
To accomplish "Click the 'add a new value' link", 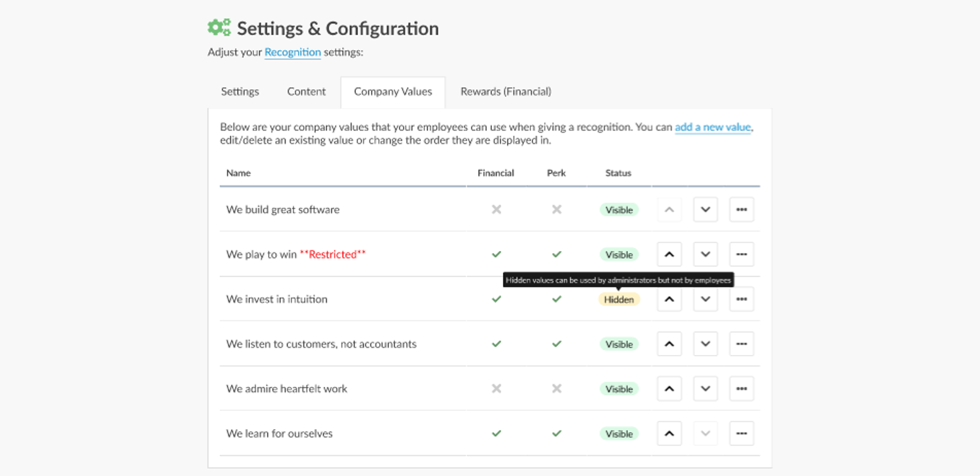I will (x=713, y=127).
